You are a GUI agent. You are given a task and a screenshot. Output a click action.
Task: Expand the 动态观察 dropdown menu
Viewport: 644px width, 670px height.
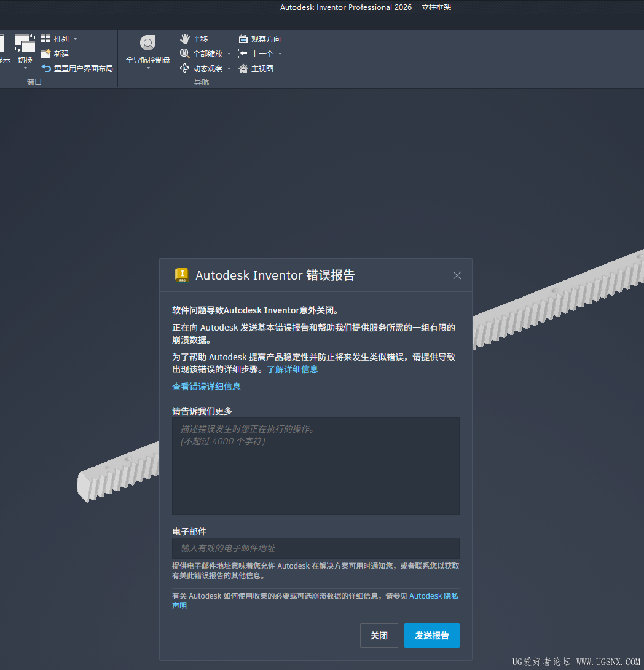coord(228,68)
